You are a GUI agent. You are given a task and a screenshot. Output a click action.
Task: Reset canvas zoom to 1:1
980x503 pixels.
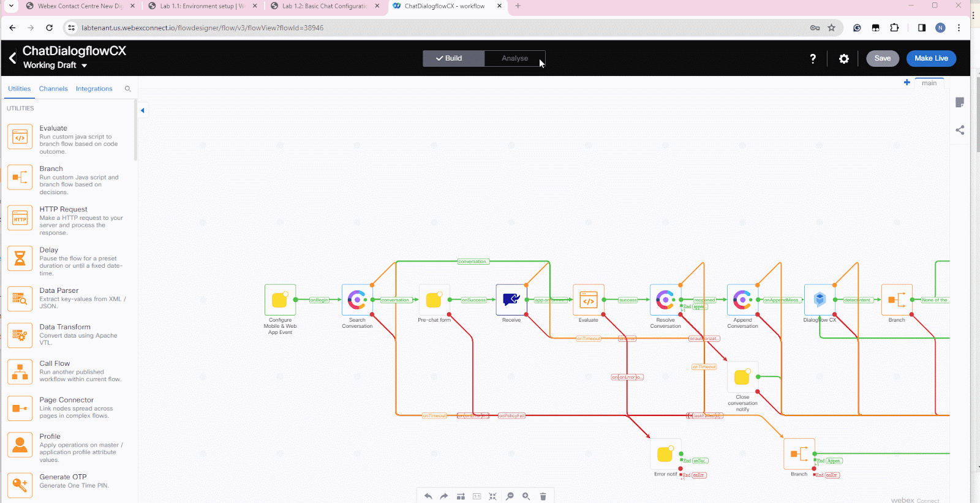pyautogui.click(x=477, y=496)
